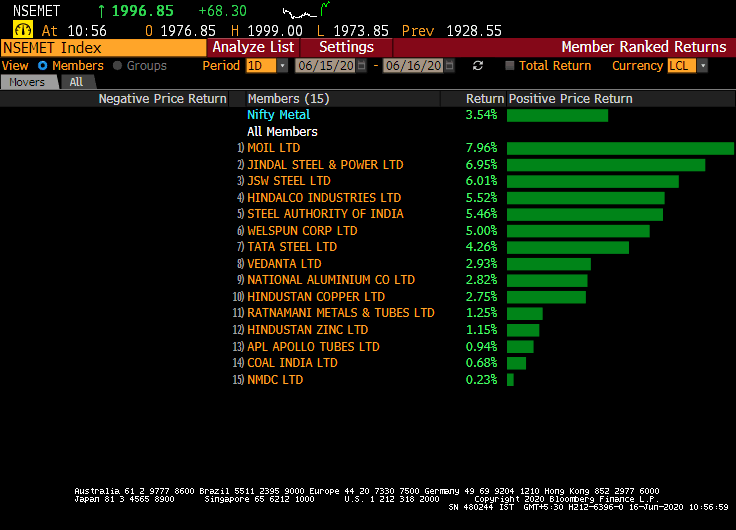
Task: Click the MOIL LTD member link
Action: click(273, 148)
